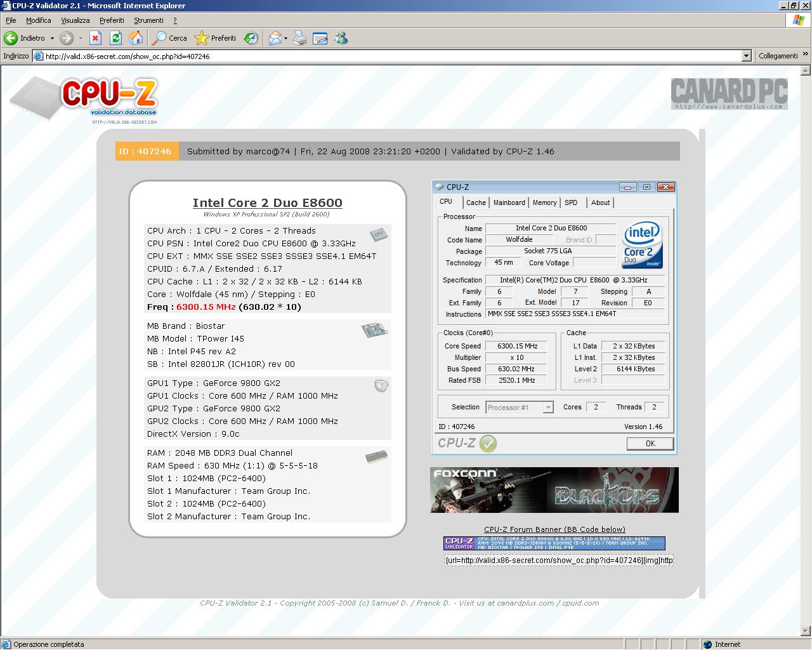Click the page icon in the address bar
The image size is (812, 650).
click(x=39, y=56)
